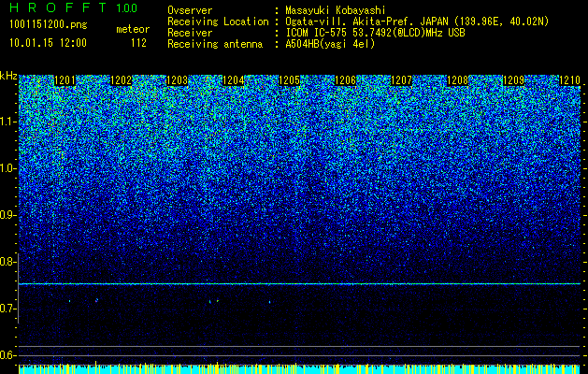Click the 1204 time marker
Viewport: 588px width, 374px height.
(233, 80)
